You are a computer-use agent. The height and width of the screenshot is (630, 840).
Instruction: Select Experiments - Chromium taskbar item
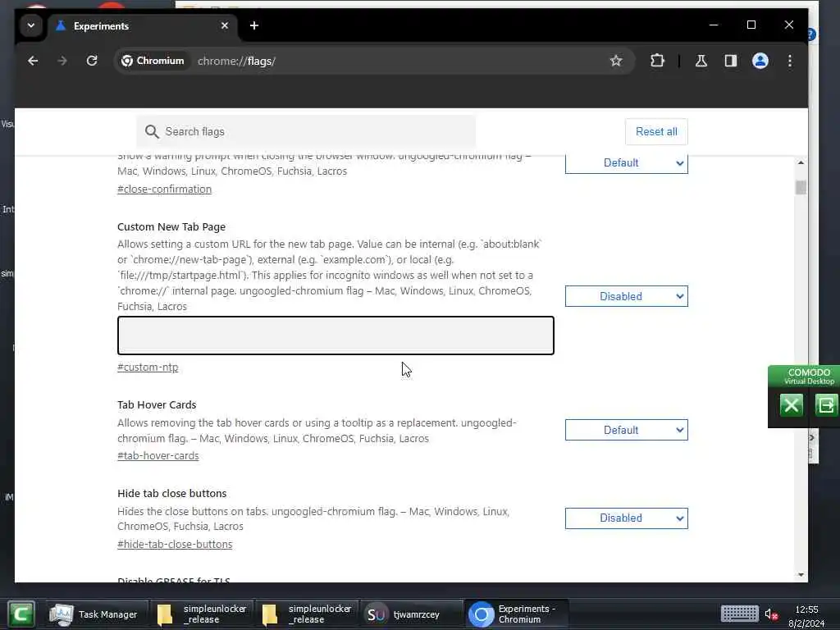[x=517, y=614]
